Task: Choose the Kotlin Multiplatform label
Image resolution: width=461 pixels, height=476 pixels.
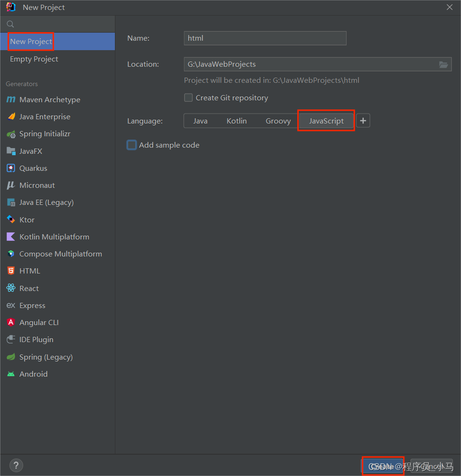Action: (54, 237)
